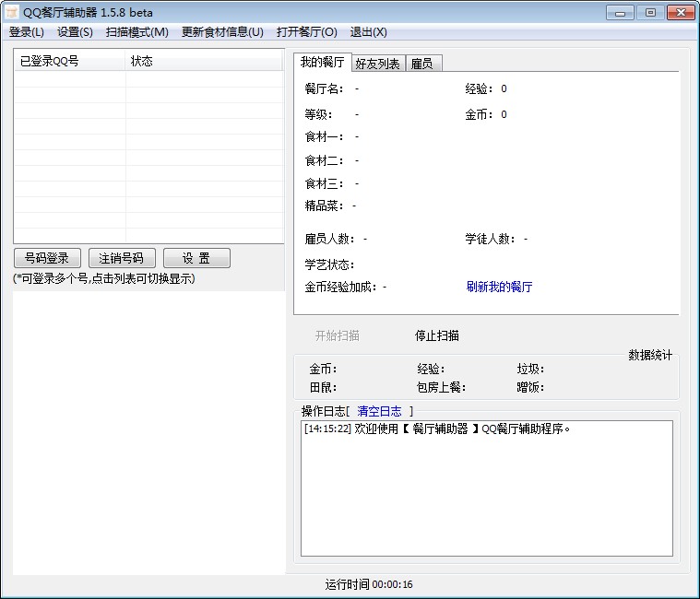This screenshot has height=599, width=700.
Task: Switch to the 好友列表 tab
Action: [378, 64]
